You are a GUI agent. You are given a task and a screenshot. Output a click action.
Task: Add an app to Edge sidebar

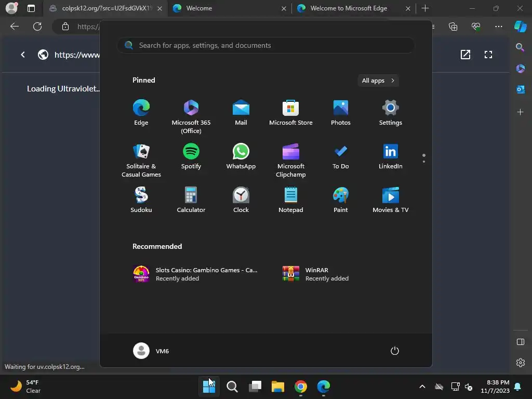coord(520,112)
